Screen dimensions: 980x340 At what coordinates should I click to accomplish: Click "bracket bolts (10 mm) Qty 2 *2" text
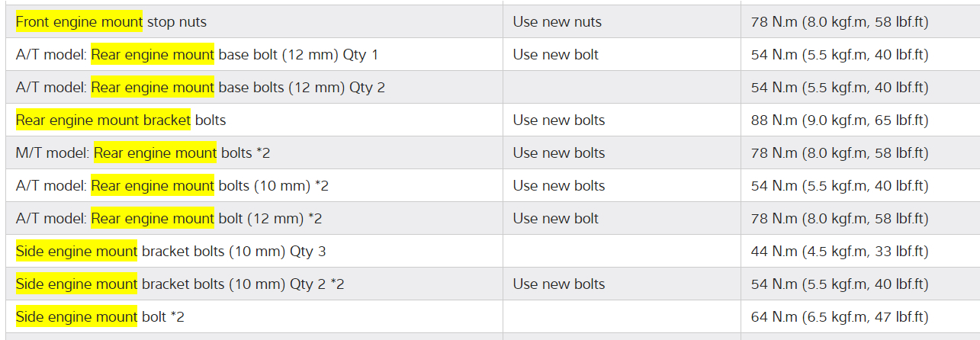coord(243,284)
